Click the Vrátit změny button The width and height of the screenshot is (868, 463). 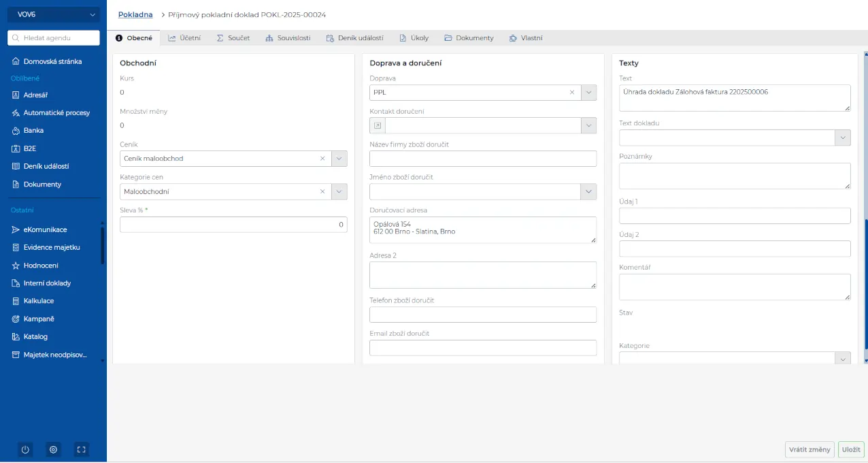[x=809, y=449]
